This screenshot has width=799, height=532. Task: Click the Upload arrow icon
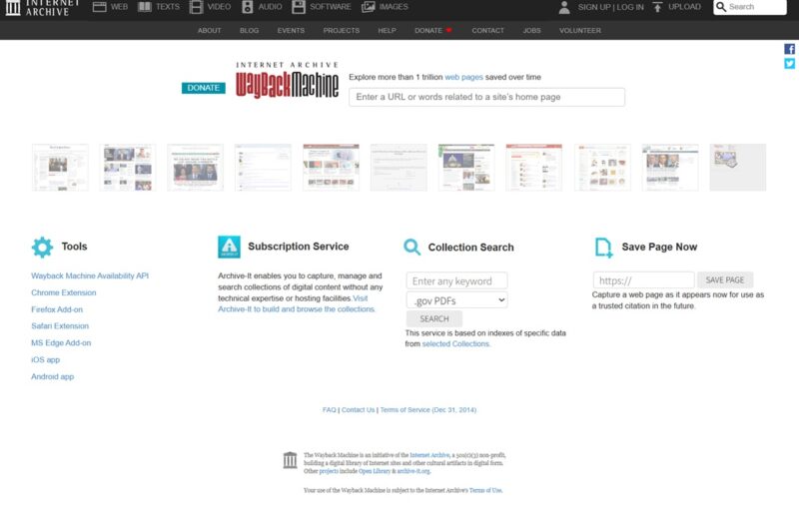(657, 7)
